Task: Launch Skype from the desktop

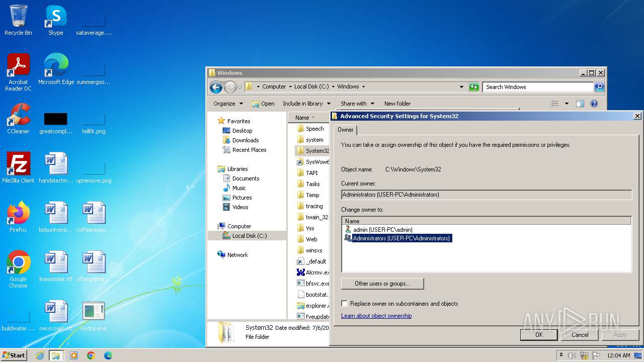Action: [55, 20]
